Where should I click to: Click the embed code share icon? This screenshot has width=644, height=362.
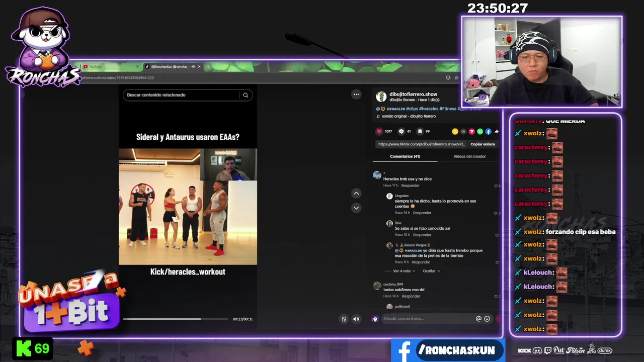(x=463, y=132)
